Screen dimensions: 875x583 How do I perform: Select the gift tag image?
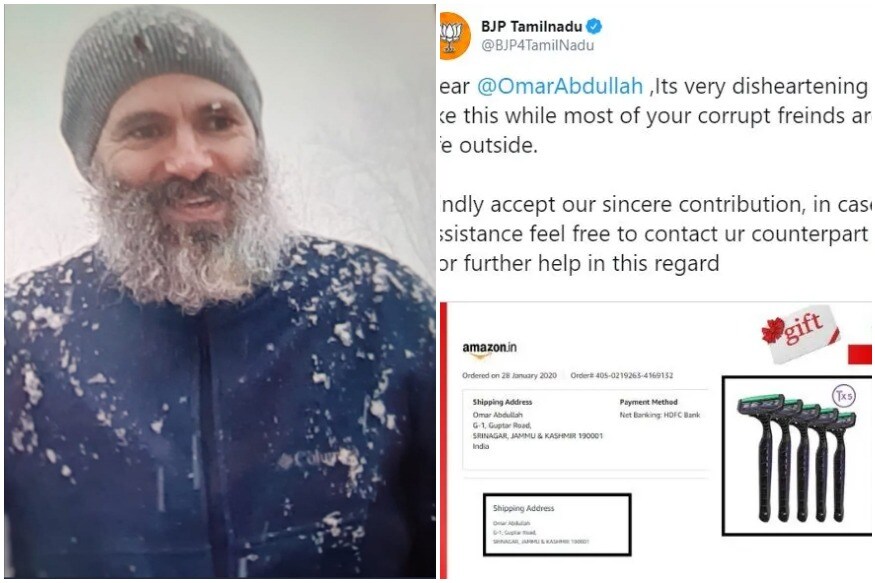point(800,333)
